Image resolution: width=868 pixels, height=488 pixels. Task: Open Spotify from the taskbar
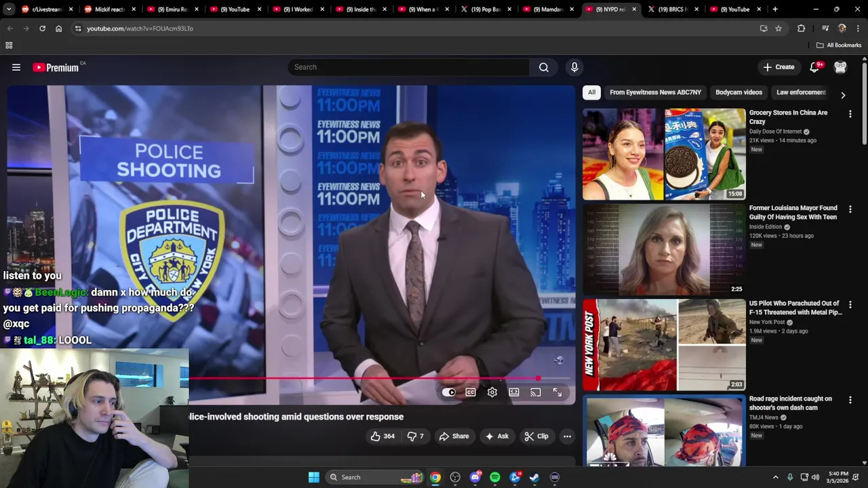pyautogui.click(x=495, y=477)
